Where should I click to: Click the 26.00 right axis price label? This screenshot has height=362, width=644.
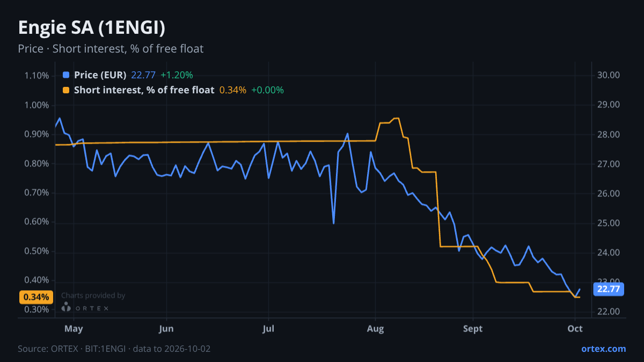coord(609,194)
